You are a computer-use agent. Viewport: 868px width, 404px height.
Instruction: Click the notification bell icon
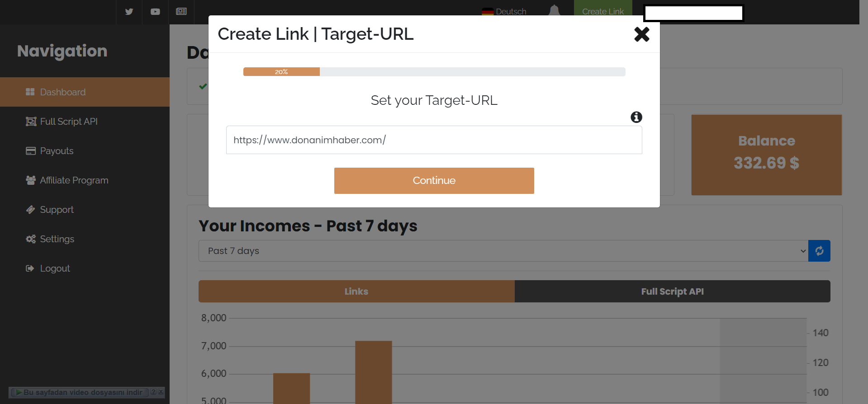point(554,10)
